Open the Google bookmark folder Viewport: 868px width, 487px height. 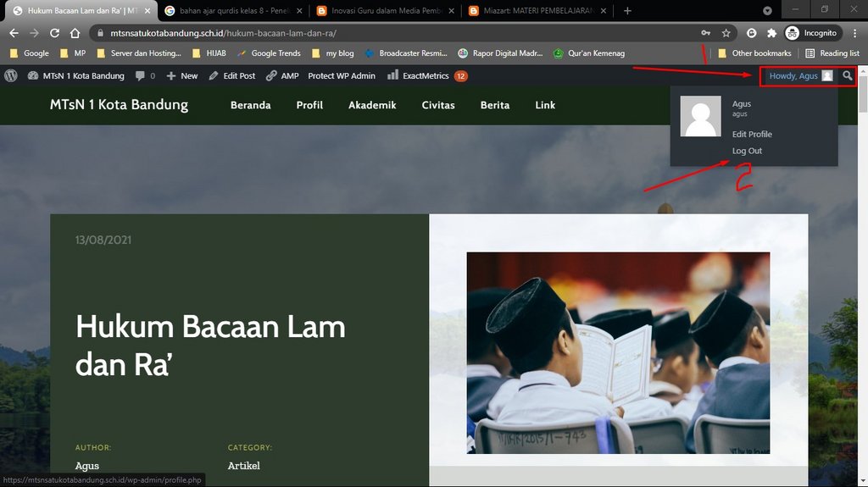click(30, 53)
